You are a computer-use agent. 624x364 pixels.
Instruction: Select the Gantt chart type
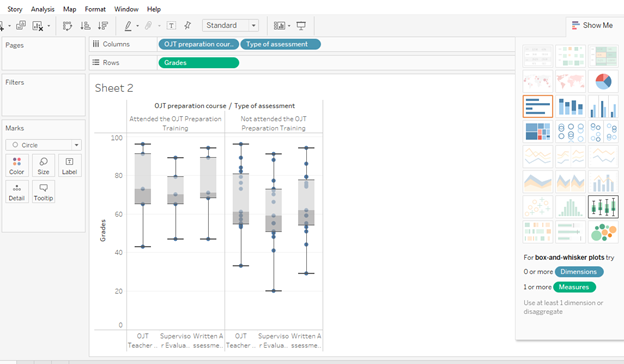(538, 232)
